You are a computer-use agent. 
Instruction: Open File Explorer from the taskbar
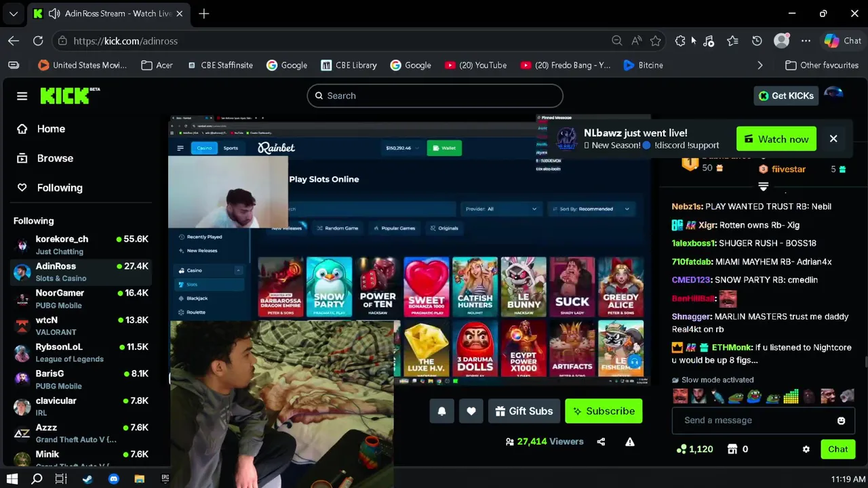[x=139, y=479]
